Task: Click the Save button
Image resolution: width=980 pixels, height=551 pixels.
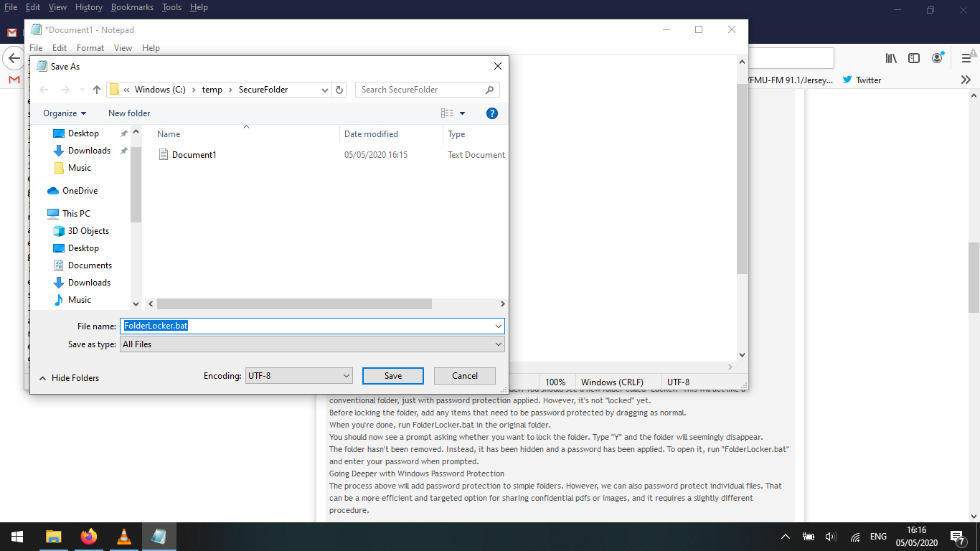Action: pyautogui.click(x=393, y=376)
